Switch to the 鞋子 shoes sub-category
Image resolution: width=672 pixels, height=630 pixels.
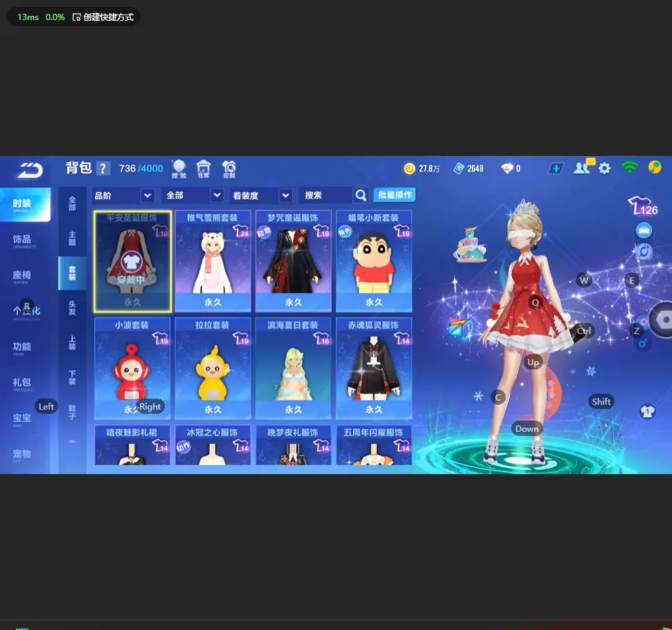click(x=72, y=412)
